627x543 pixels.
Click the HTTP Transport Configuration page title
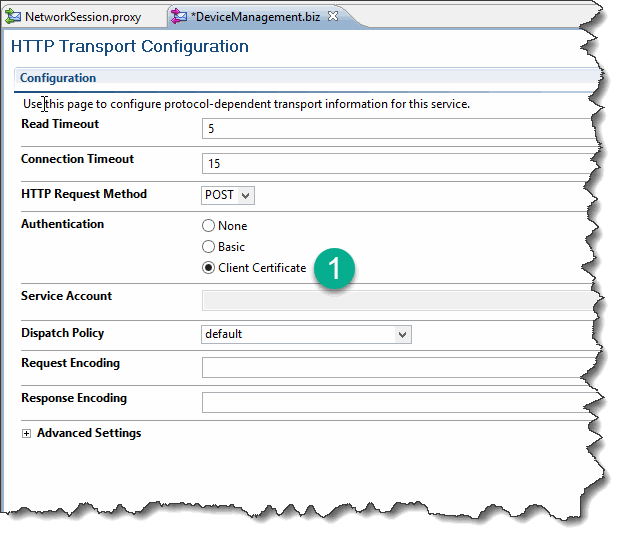click(x=130, y=46)
